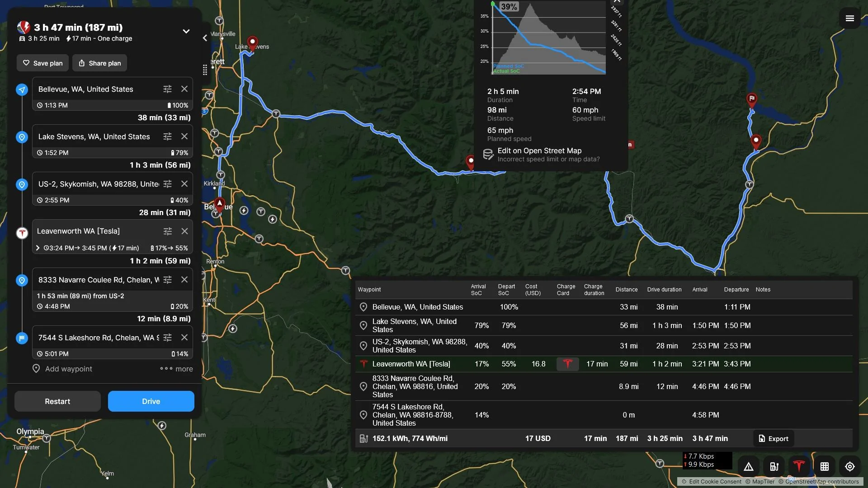The image size is (868, 488).
Task: Collapse the trip summary with top chevron
Action: point(186,31)
